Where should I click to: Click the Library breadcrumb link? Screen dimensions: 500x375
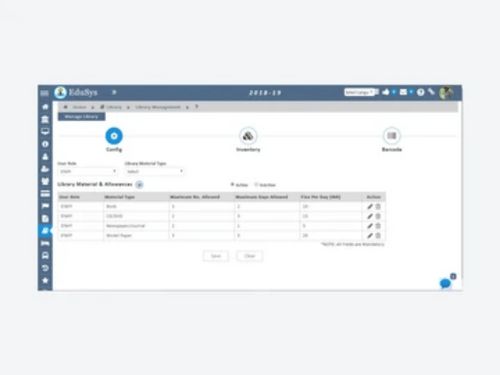tap(114, 107)
